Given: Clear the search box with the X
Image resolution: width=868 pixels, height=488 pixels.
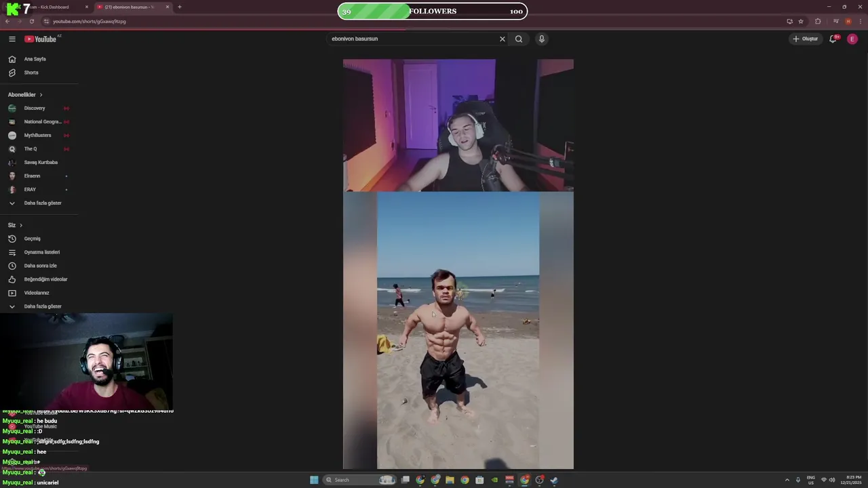Looking at the screenshot, I should 502,39.
